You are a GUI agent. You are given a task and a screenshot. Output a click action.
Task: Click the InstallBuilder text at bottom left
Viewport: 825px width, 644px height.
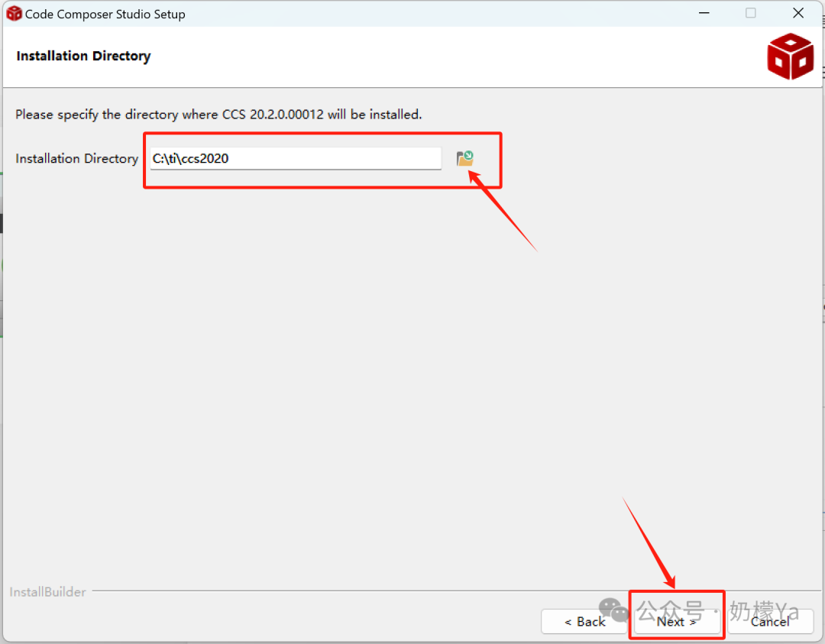47,592
